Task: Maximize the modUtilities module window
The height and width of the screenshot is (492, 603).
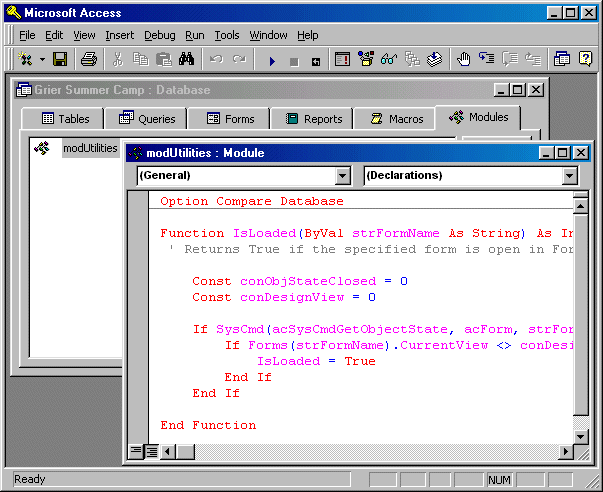Action: (562, 153)
